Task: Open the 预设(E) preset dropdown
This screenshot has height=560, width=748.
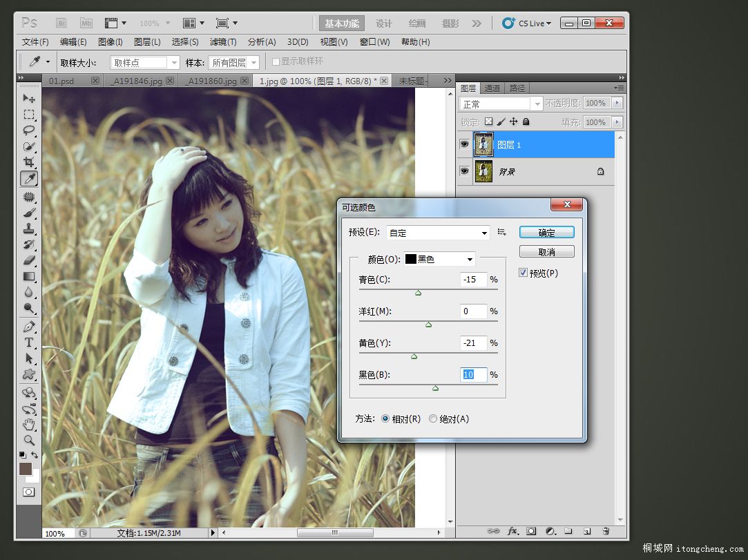Action: click(437, 233)
